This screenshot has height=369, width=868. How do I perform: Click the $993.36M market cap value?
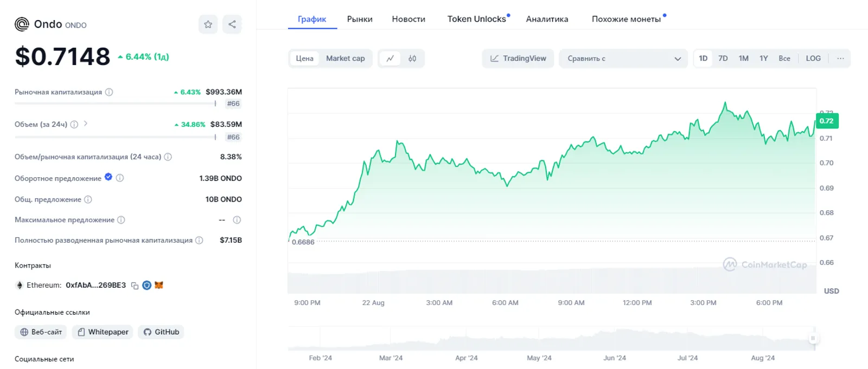224,92
